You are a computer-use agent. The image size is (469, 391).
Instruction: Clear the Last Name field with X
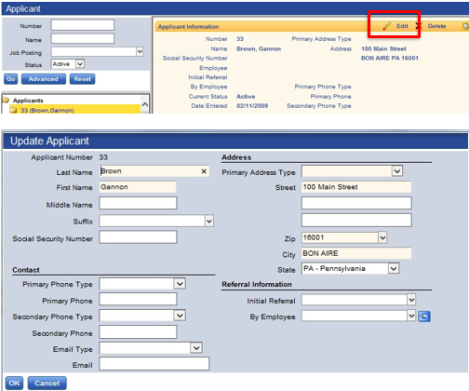click(204, 171)
